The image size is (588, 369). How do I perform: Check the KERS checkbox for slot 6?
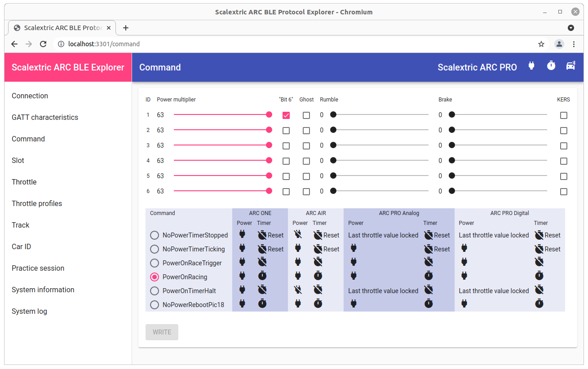564,192
